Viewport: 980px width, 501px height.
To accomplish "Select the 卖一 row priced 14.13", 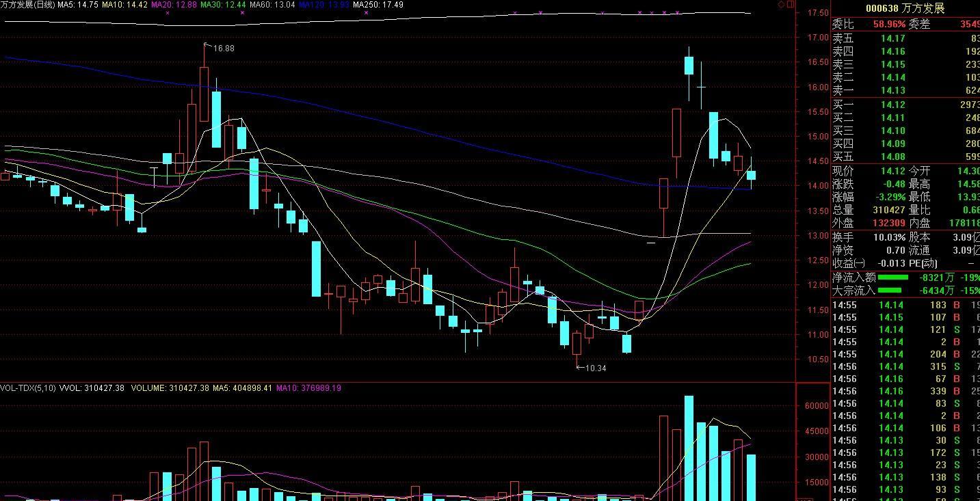I will [x=905, y=90].
